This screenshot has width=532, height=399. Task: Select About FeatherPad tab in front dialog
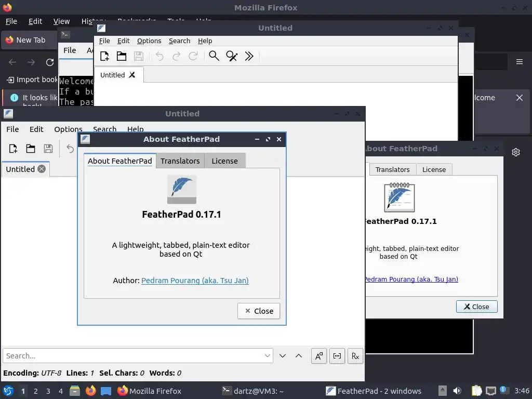(x=120, y=161)
